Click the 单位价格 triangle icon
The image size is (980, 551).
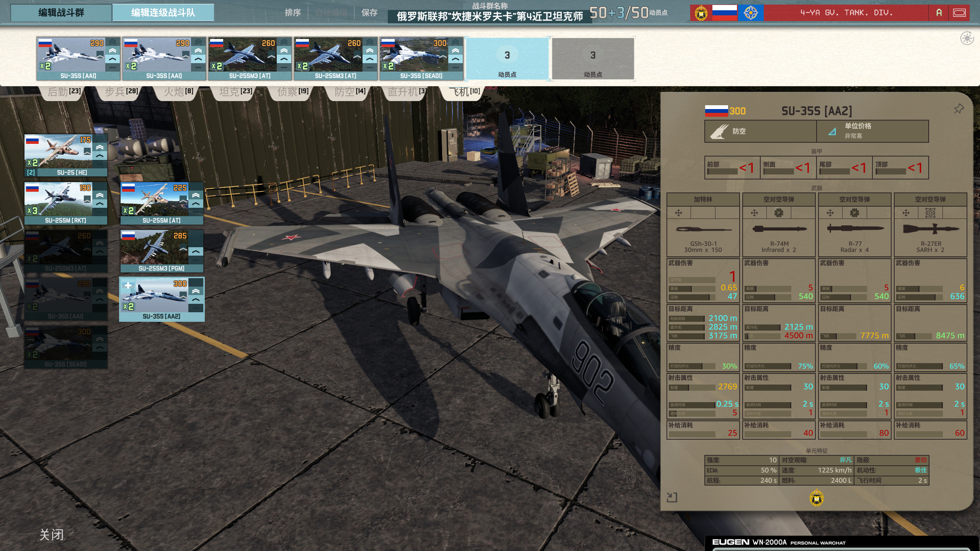(x=832, y=132)
